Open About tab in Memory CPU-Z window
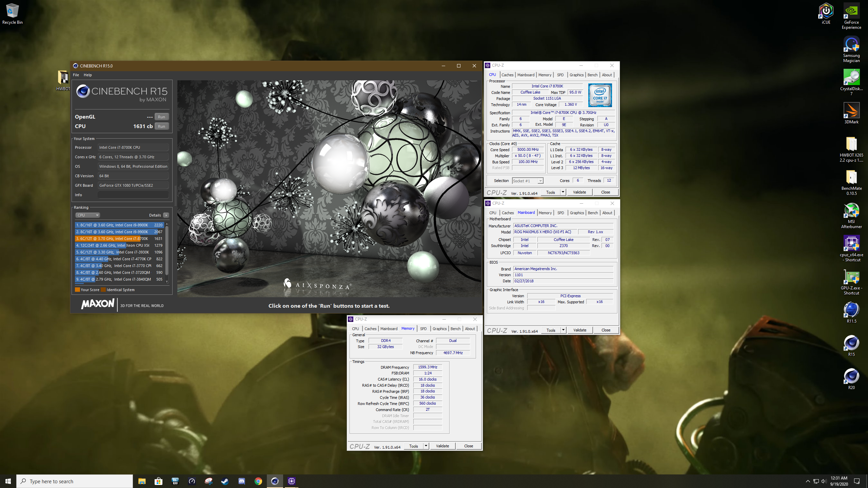This screenshot has width=868, height=488. [x=470, y=329]
